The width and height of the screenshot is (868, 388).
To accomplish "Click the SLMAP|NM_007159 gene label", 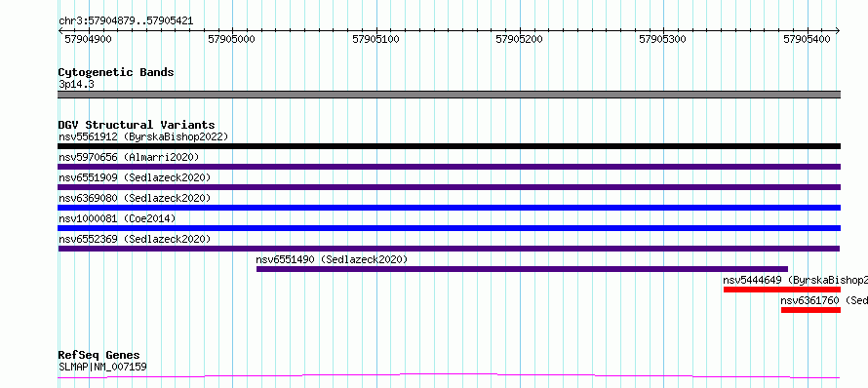I will (102, 367).
